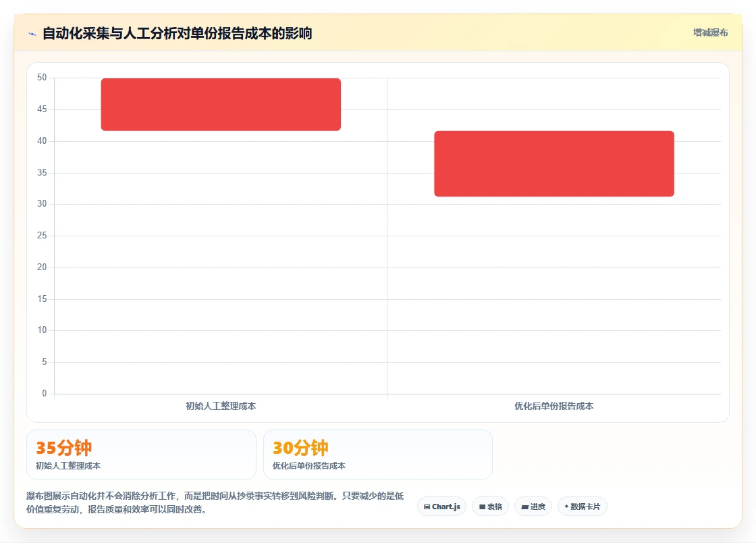756x543 pixels.
Task: Click the icon inside the 进度 pill
Action: (525, 507)
